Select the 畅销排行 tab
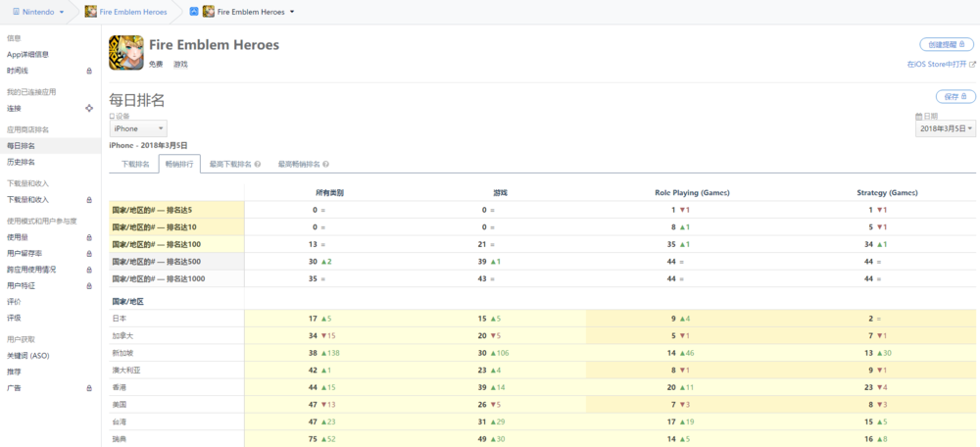Viewport: 980px width, 447px height. tap(179, 165)
